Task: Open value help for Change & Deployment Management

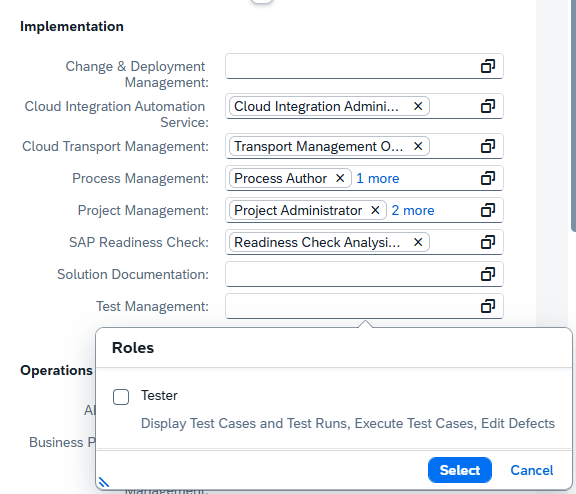Action: (x=488, y=66)
